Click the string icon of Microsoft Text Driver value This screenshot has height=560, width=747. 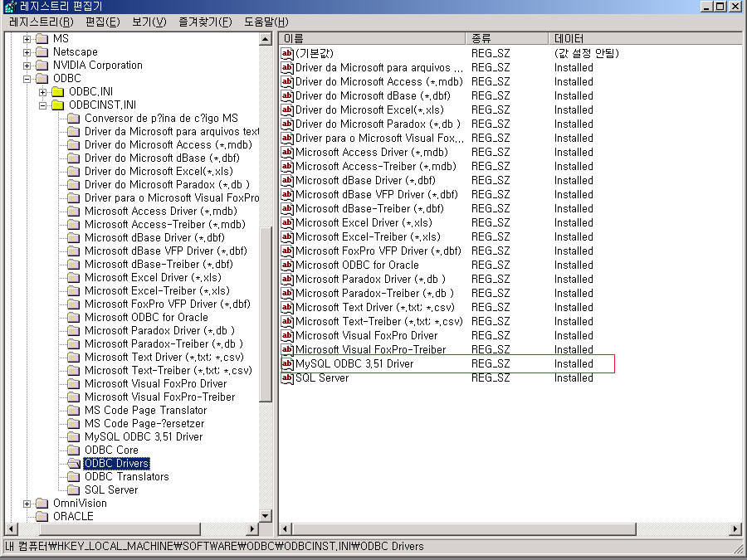287,308
